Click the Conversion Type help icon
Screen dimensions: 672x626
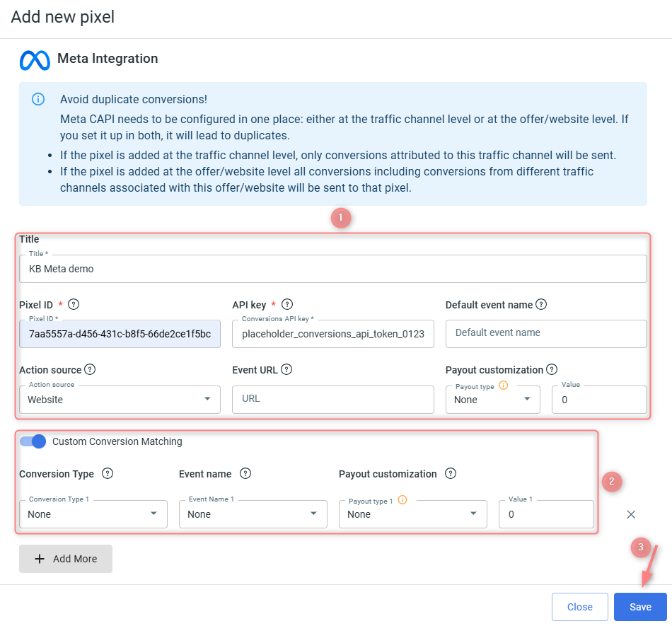coord(108,474)
